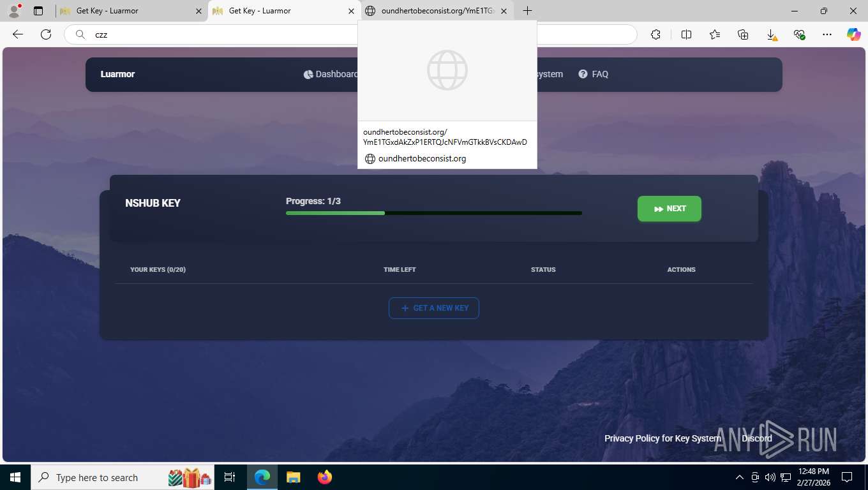Open the Copilot sidebar icon
Image resolution: width=868 pixels, height=490 pixels.
coord(853,34)
